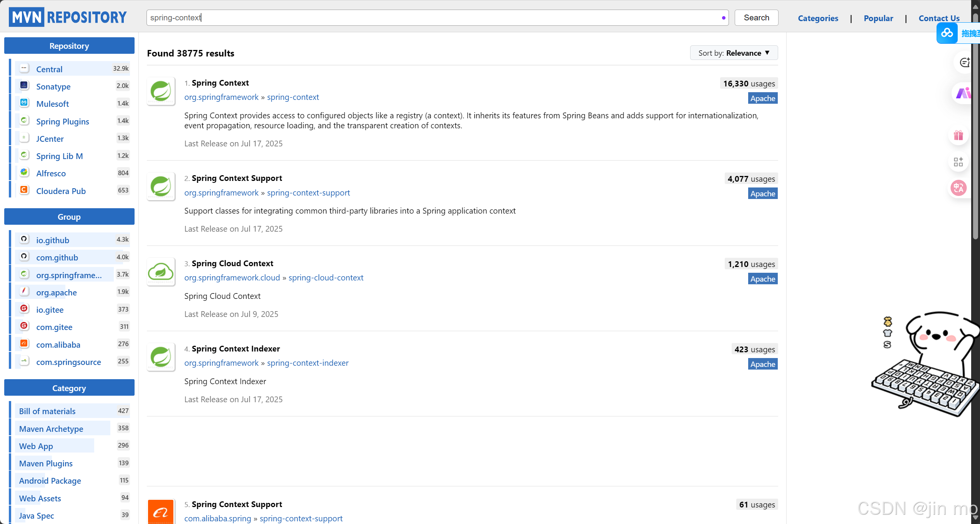
Task: Open the Spring Context Indexer leaf logo
Action: tap(161, 357)
